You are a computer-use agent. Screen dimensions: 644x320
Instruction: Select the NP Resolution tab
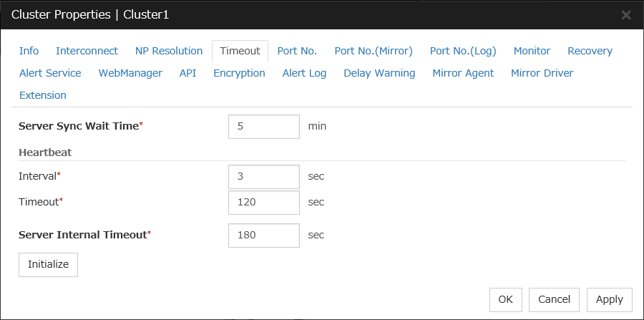pos(169,51)
